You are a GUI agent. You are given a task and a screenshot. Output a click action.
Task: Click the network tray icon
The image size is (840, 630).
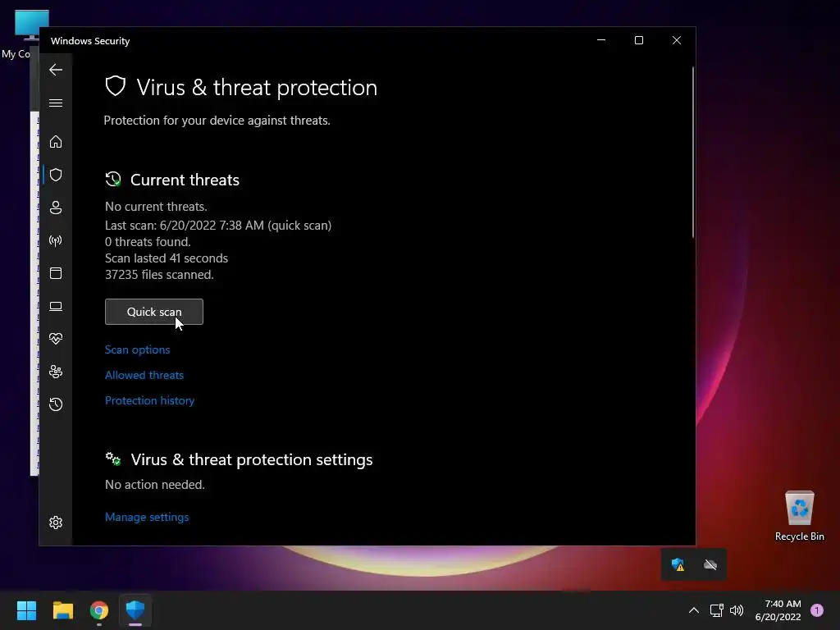pos(716,610)
